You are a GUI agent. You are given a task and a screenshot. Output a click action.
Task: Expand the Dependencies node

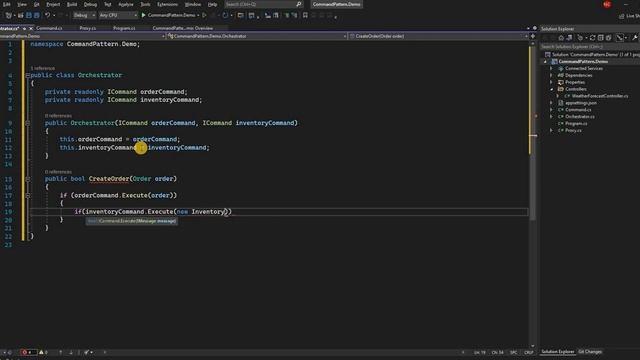[x=552, y=76]
